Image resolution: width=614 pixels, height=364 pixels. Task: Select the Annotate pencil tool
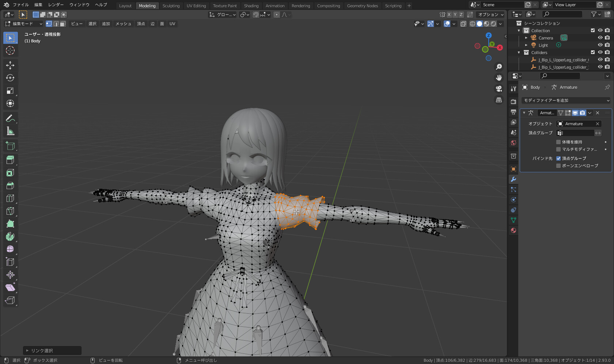point(10,118)
